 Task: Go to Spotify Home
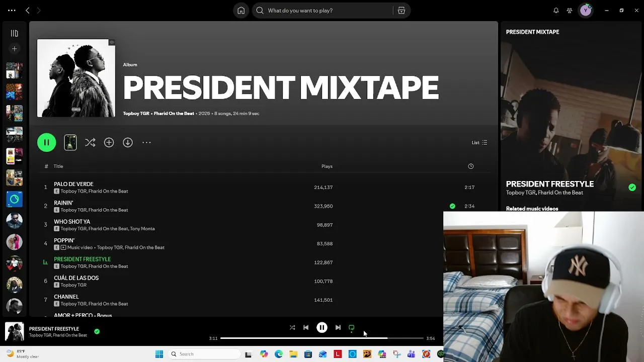241,11
